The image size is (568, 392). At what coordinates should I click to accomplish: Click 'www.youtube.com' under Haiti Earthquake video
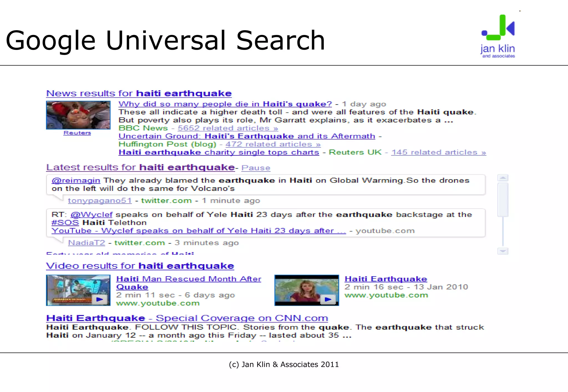pyautogui.click(x=386, y=295)
